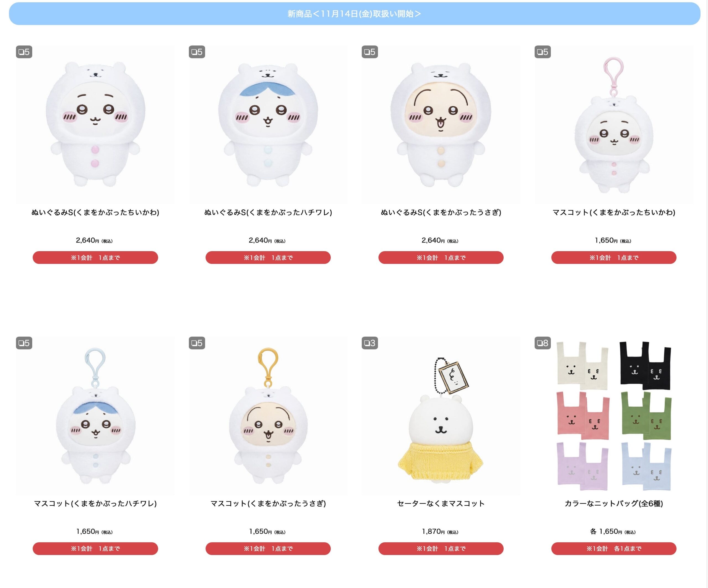Viewport: 708px width, 588px height.
Task: View the Chiikawa bear plush S photo
Action: point(95,124)
